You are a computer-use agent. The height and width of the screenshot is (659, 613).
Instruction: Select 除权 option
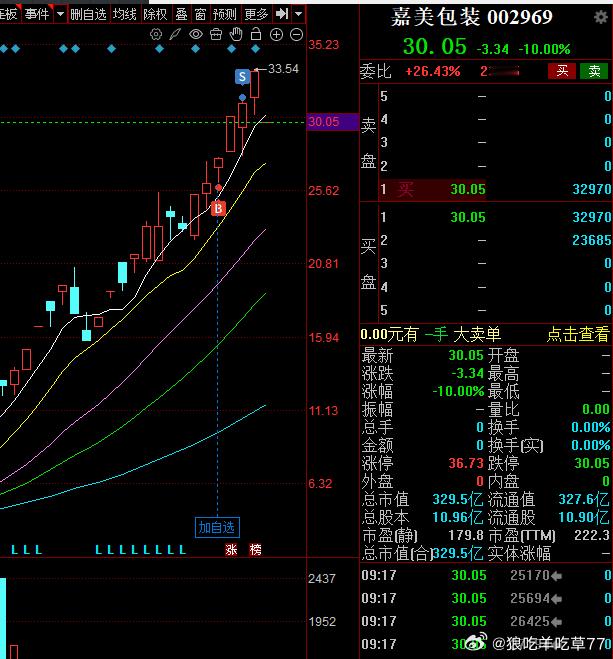coord(155,14)
